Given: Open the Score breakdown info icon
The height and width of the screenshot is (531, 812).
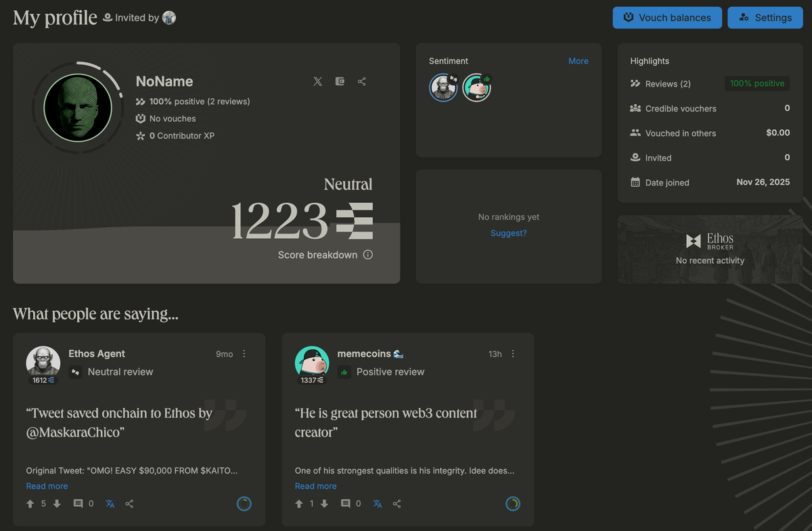Looking at the screenshot, I should pyautogui.click(x=368, y=255).
